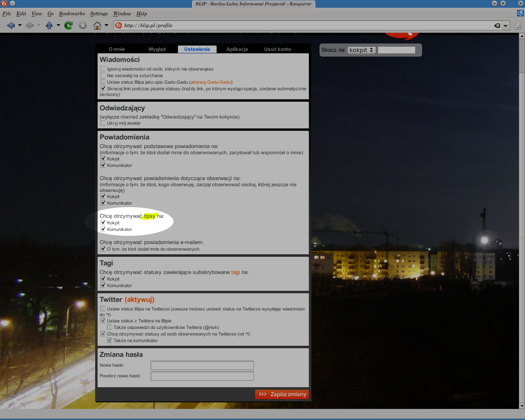Image resolution: width=525 pixels, height=420 pixels.
Task: Click the address bar URL field
Action: click(x=308, y=25)
